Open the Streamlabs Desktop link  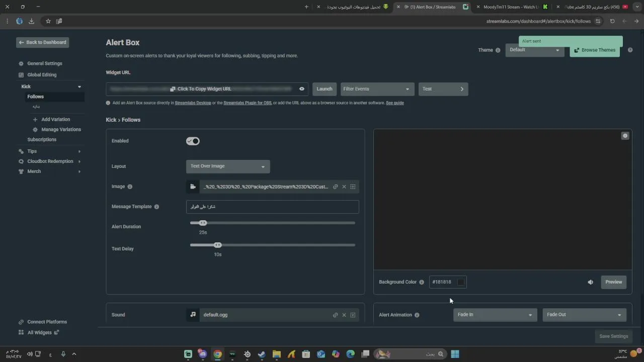pos(193,103)
